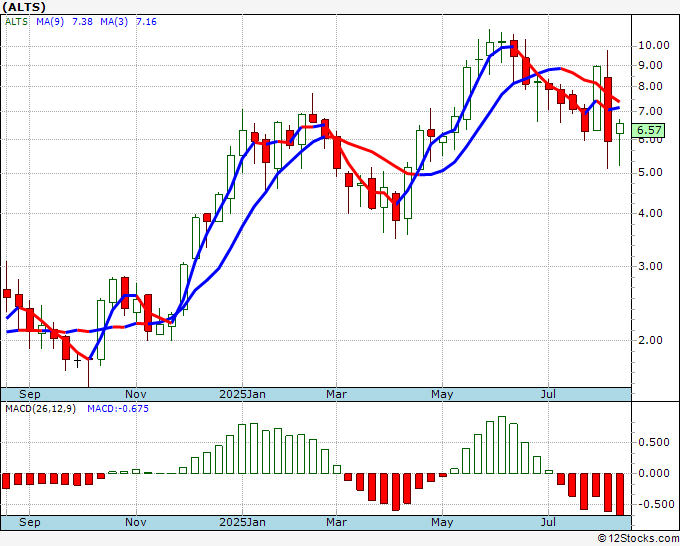This screenshot has width=680, height=546.
Task: Select the MA(9) value 7.38
Action: [82, 22]
